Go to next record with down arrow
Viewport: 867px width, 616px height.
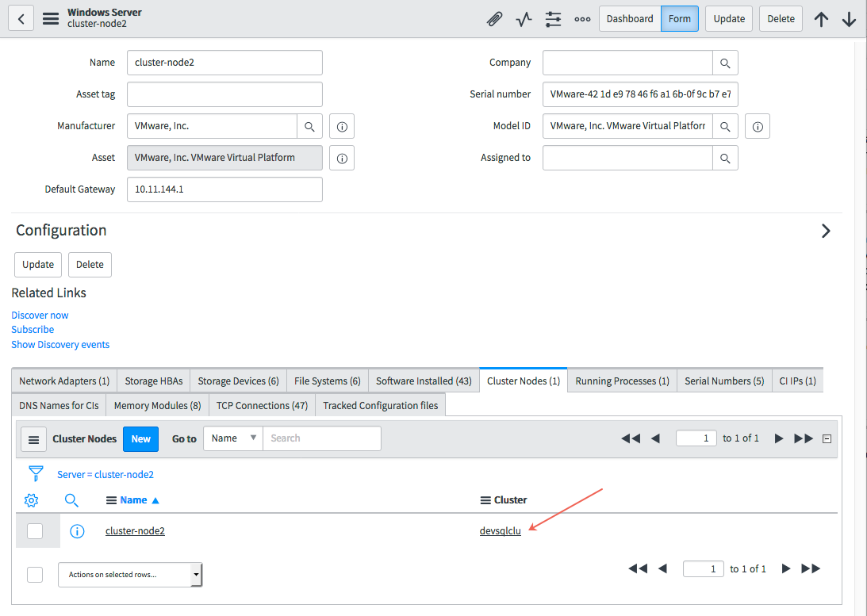click(x=849, y=19)
